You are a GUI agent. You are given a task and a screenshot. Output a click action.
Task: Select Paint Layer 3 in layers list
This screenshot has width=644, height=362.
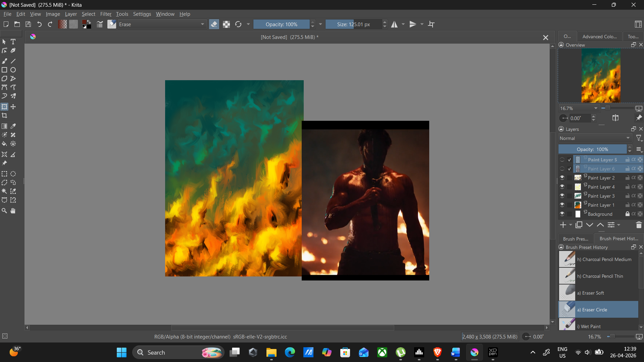coord(601,196)
